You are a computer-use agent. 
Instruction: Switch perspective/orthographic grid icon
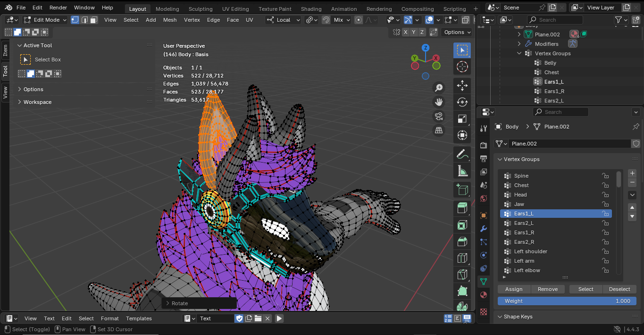tap(439, 130)
